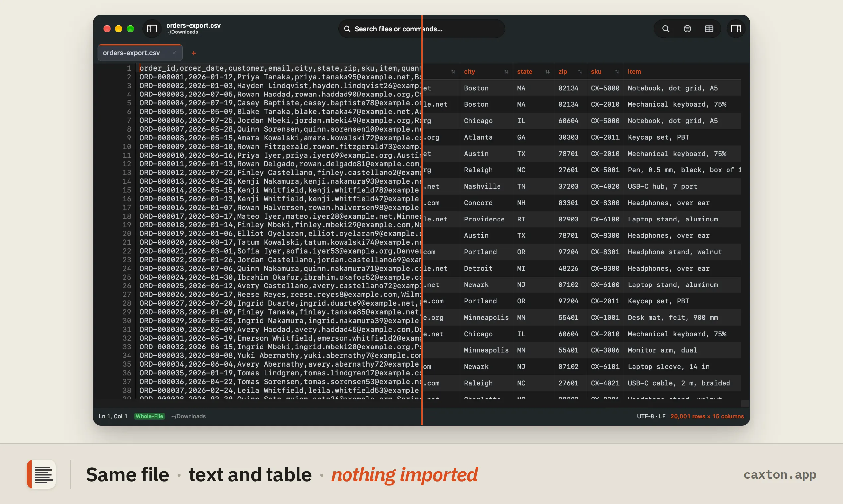Click the filter lines icon in toolbar
The image size is (843, 504).
pyautogui.click(x=687, y=29)
